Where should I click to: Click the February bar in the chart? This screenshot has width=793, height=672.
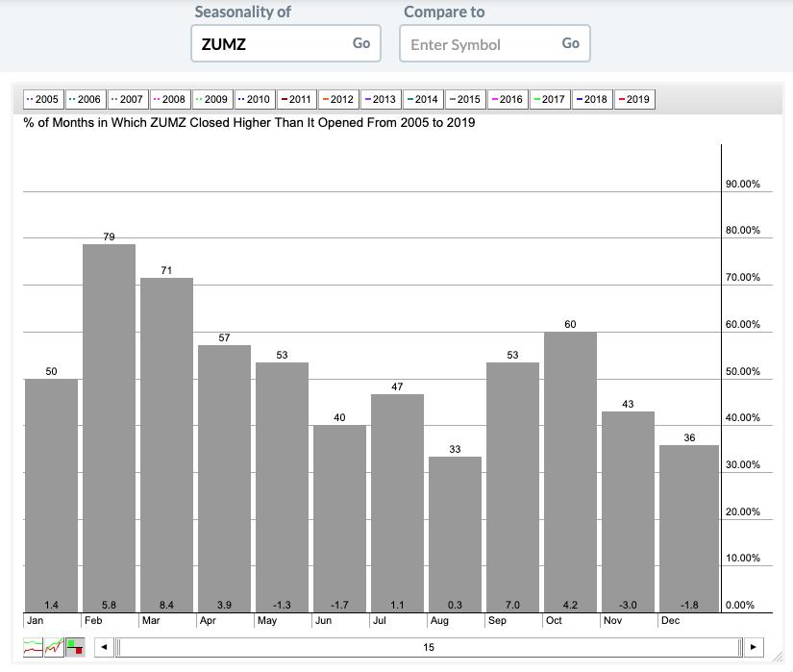coord(109,428)
